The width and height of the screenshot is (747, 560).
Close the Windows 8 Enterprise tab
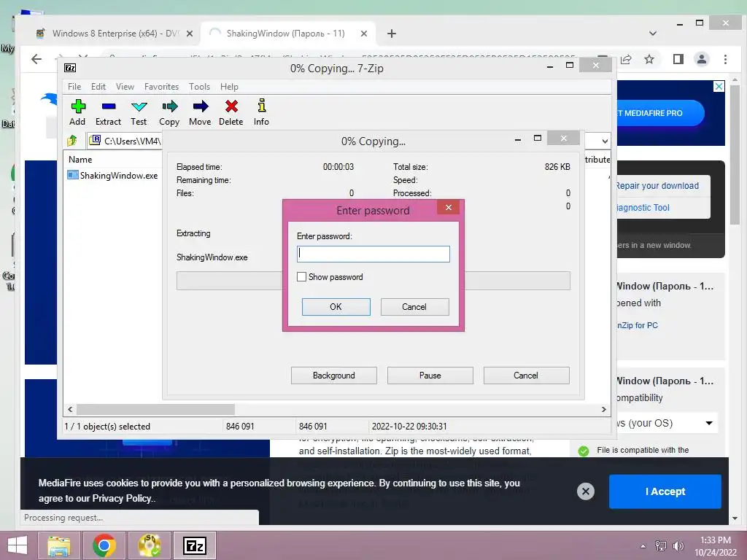tap(190, 34)
